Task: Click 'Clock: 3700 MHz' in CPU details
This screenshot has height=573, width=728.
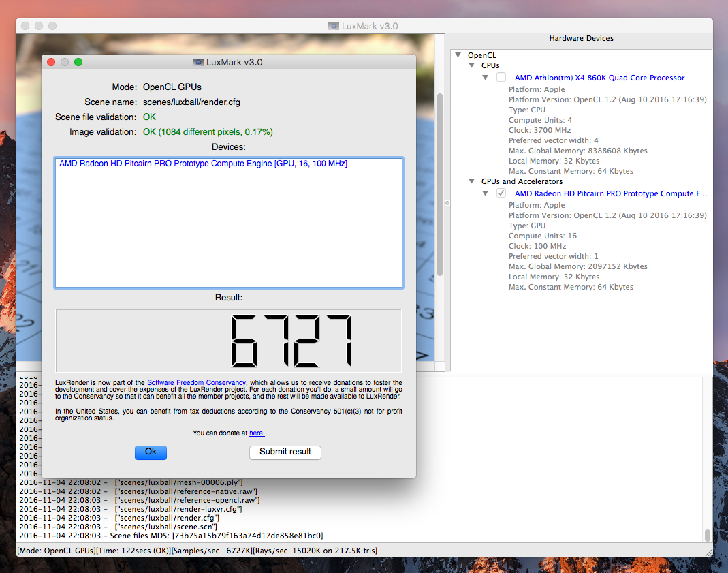Action: point(539,130)
